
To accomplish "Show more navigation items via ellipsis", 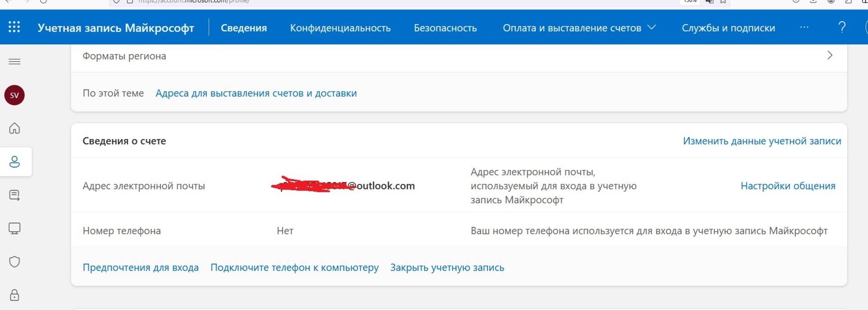I will pos(804,27).
